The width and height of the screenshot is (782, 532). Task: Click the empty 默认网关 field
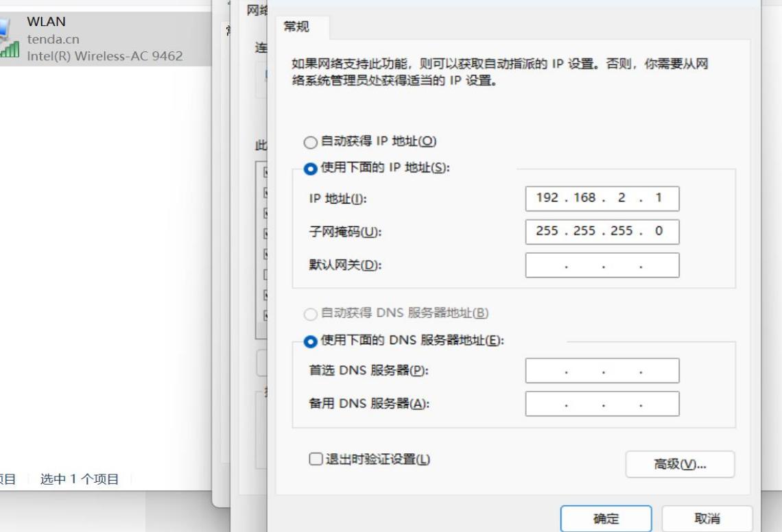(602, 264)
